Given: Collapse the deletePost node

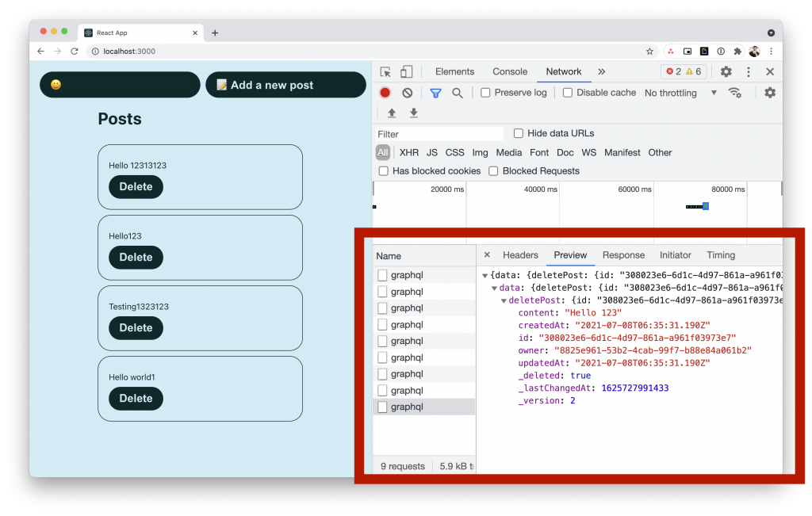Looking at the screenshot, I should point(504,300).
